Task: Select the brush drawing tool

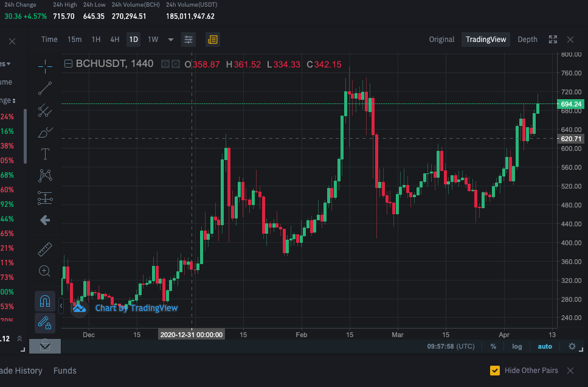Action: tap(45, 132)
